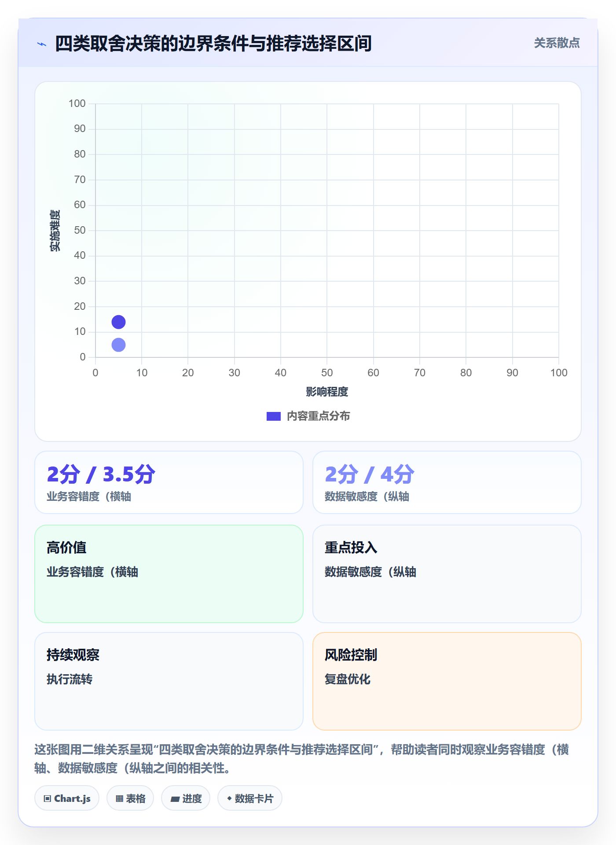Click the 表格 tag chip
Image resolution: width=616 pixels, height=845 pixels.
[x=130, y=798]
